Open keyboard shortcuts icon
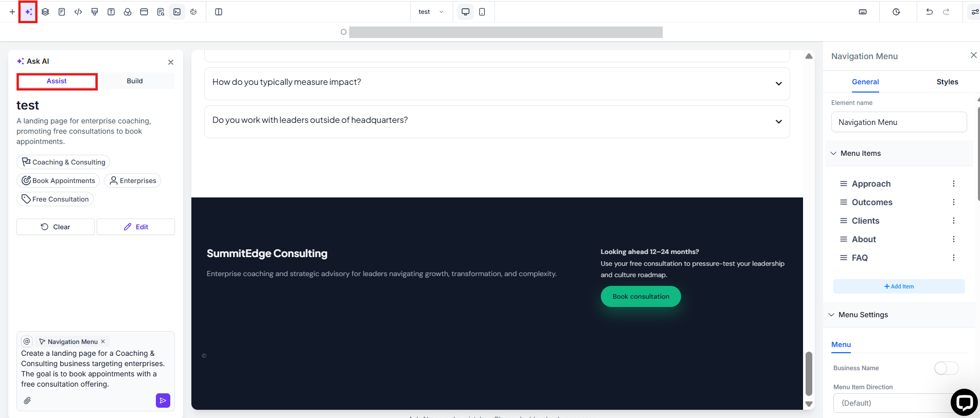This screenshot has height=418, width=980. coord(863,12)
